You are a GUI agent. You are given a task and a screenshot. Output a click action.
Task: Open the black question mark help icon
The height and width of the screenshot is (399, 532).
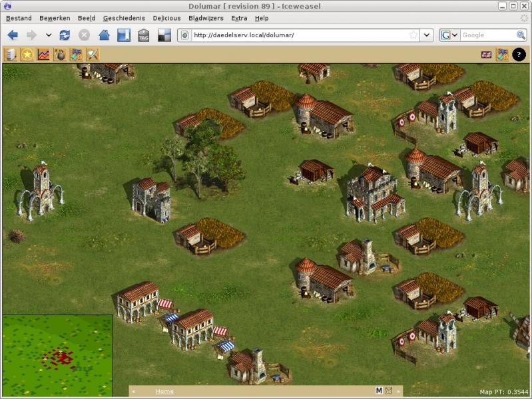pos(519,55)
